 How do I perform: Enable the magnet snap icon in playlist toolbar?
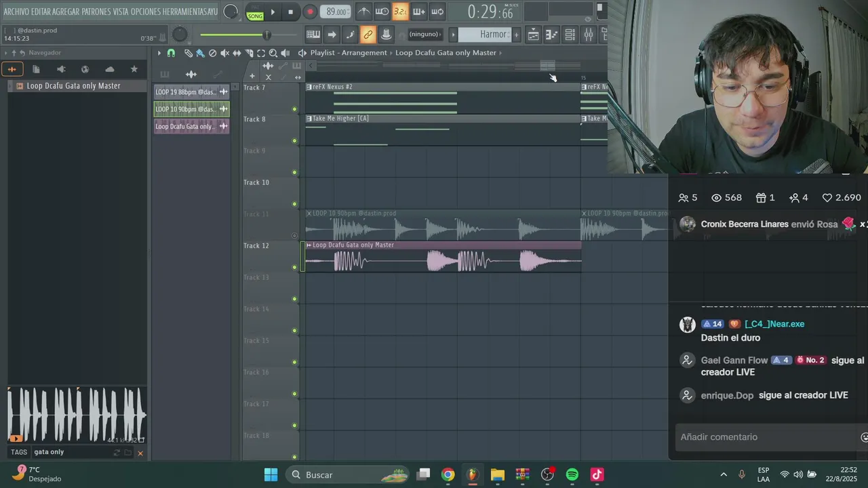pos(171,53)
